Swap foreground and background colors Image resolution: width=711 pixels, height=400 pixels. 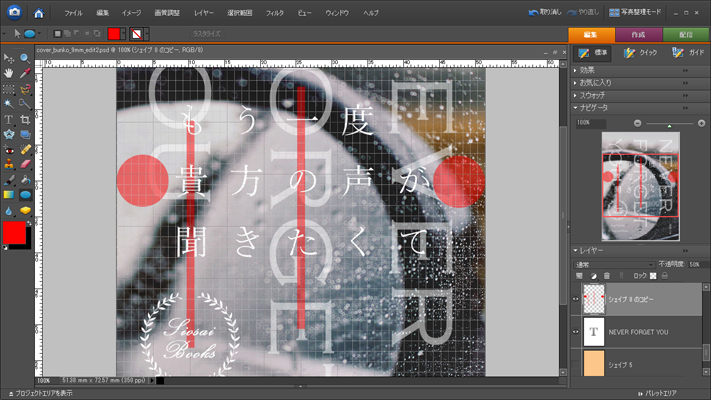tap(29, 224)
